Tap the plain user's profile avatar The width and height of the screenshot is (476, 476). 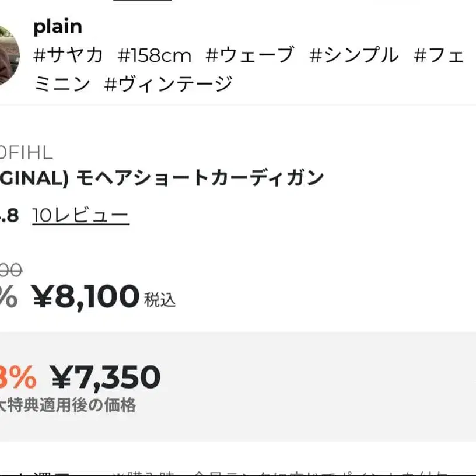point(8,55)
